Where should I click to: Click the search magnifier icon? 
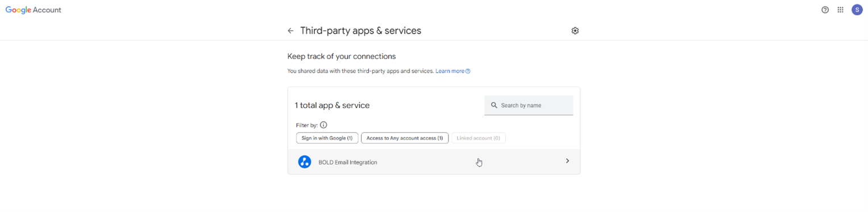point(494,105)
